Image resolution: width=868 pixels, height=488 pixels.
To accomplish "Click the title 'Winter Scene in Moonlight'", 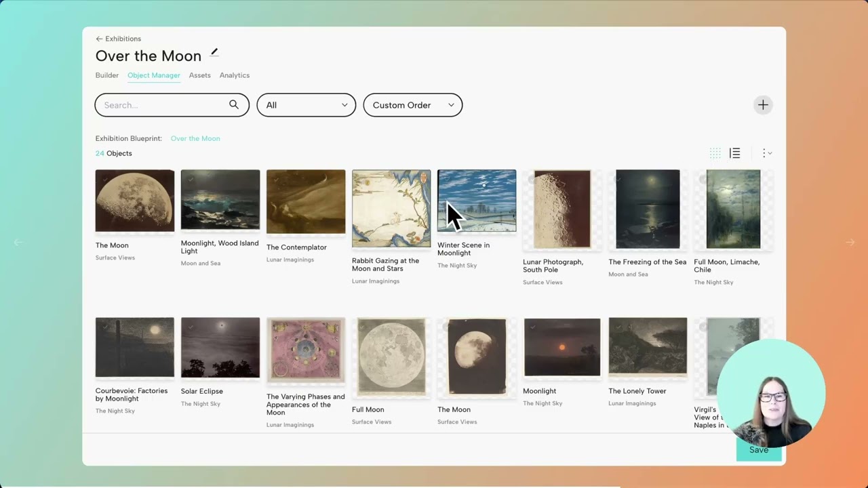I will coord(463,249).
